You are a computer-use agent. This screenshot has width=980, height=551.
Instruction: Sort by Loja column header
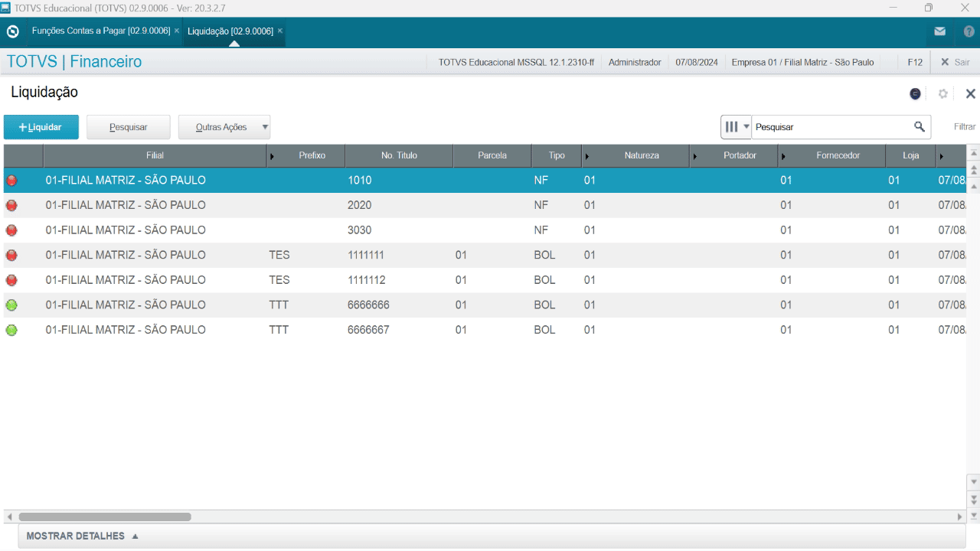pyautogui.click(x=910, y=155)
